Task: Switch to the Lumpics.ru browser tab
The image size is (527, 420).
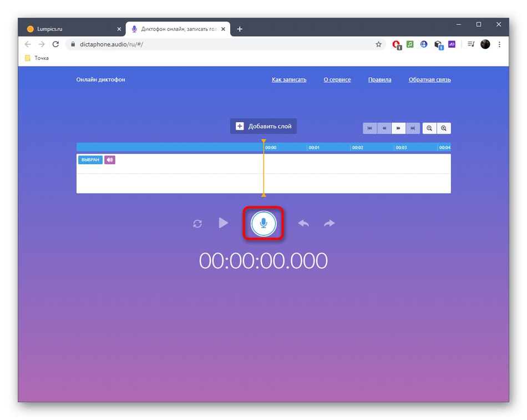Action: [x=74, y=29]
